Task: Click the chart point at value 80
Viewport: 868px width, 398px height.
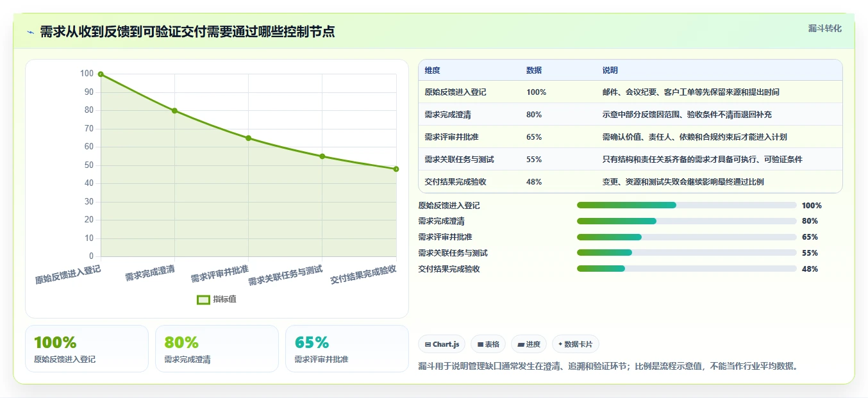Action: [x=174, y=111]
